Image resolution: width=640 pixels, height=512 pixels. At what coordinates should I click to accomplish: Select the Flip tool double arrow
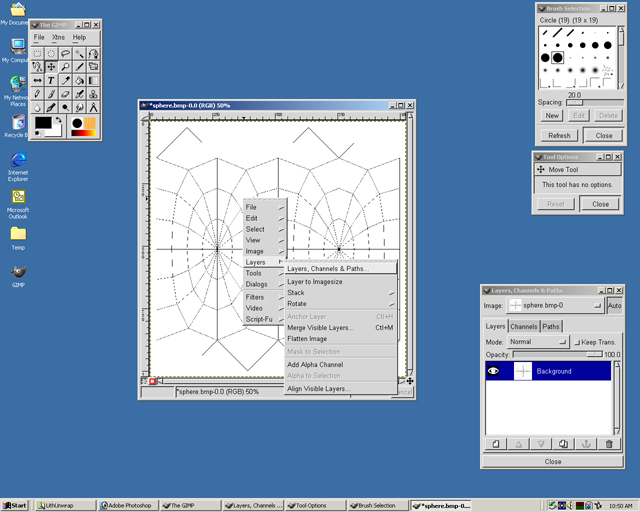coord(38,80)
